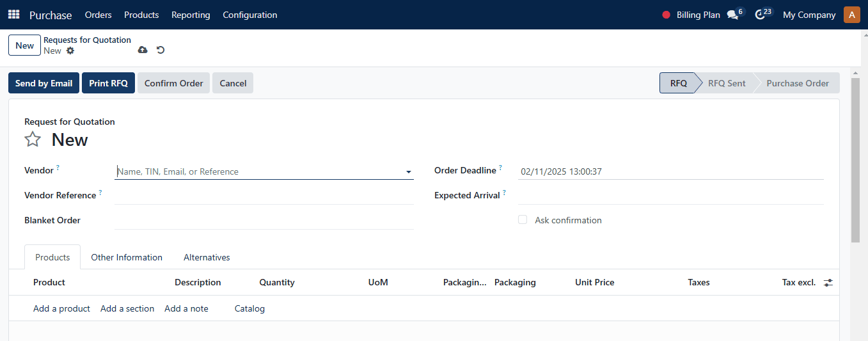Click the Cancel button
This screenshot has width=868, height=341.
click(x=233, y=83)
